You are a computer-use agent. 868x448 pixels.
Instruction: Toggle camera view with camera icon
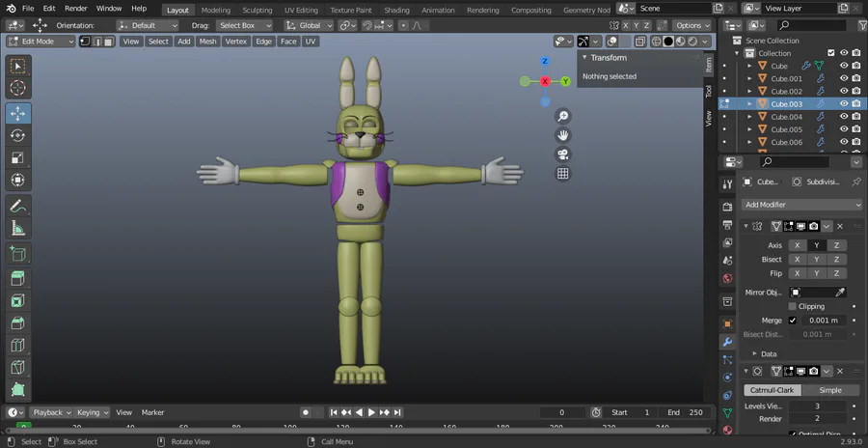click(563, 154)
